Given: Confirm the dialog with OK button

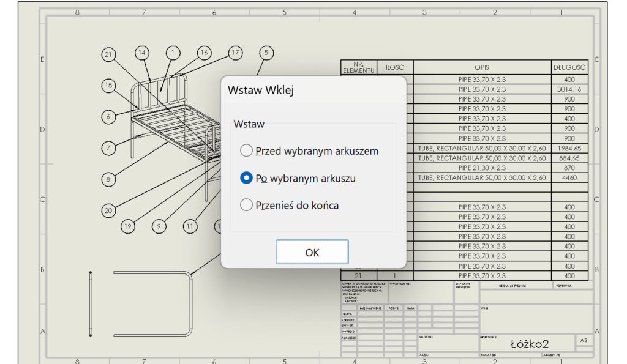Looking at the screenshot, I should (312, 252).
